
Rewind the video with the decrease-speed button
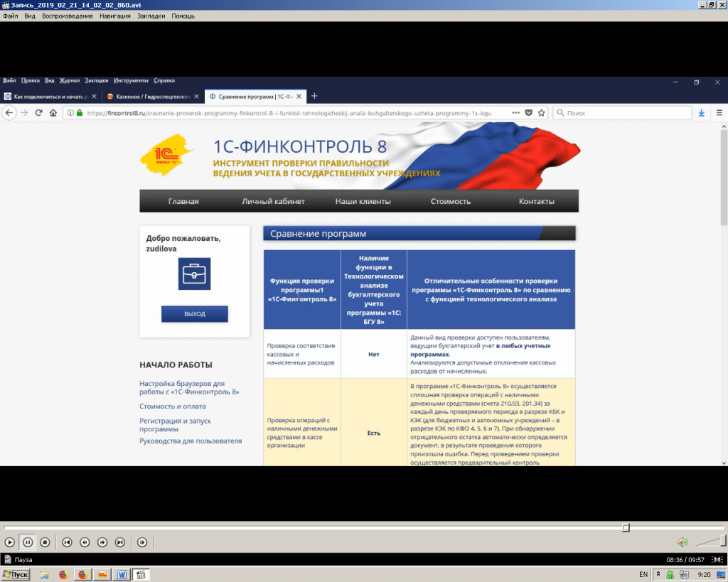[85, 542]
